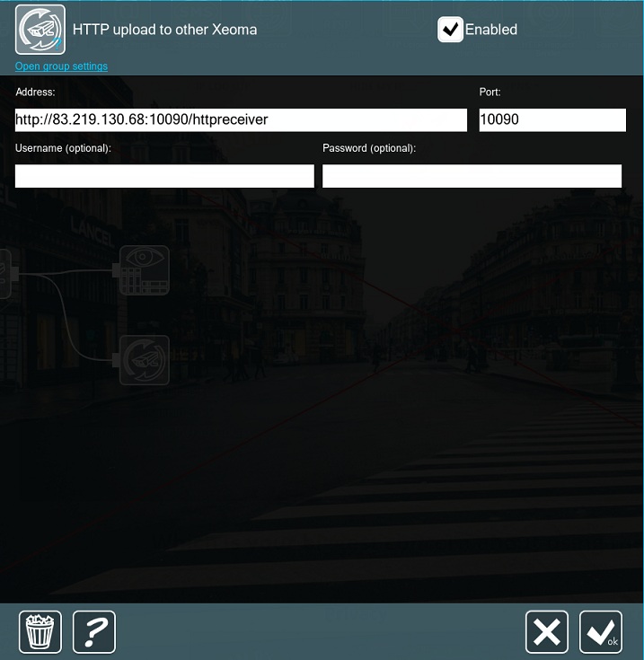Open help via the question mark button
This screenshot has height=660, width=644.
pos(94,632)
